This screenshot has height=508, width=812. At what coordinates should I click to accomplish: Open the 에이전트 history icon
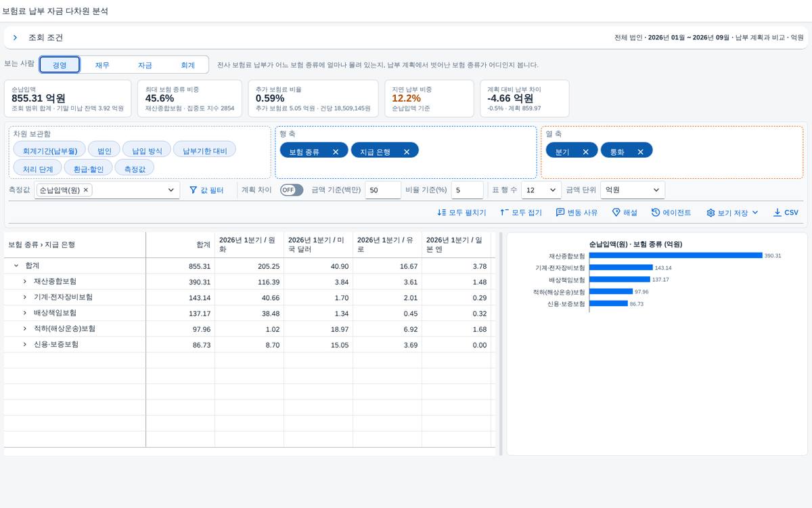coord(656,213)
